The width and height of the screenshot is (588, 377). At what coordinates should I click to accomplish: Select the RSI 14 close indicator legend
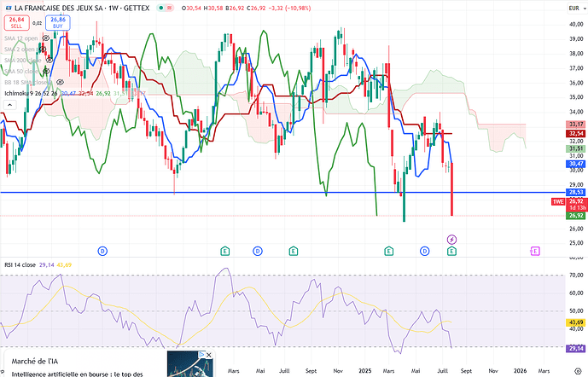coord(23,266)
